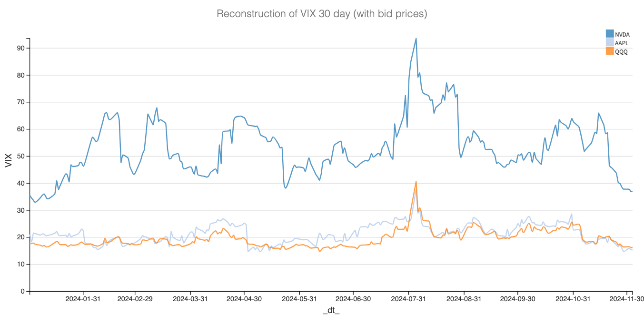Viewport: 644px width, 324px height.
Task: Click the NVDA line's highest peak
Action: coord(416,39)
